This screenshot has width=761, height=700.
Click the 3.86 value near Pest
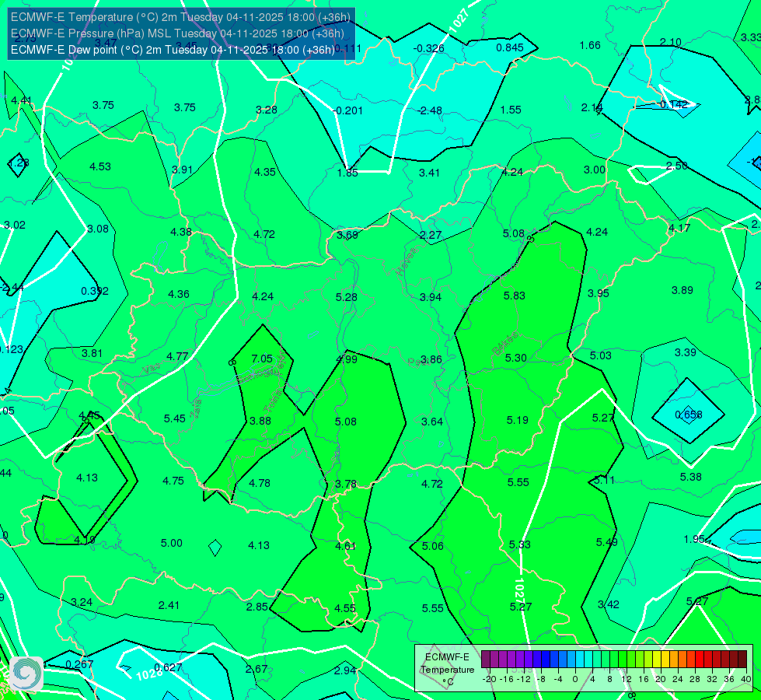point(431,359)
